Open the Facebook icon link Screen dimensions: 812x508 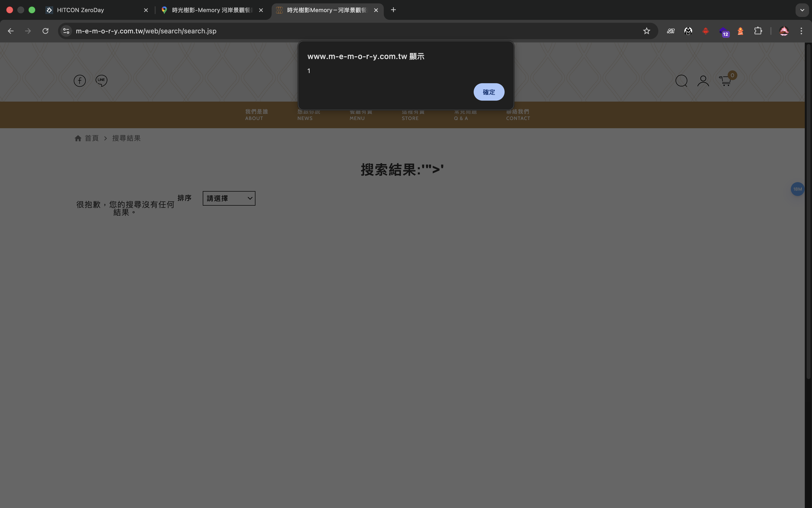pos(80,81)
